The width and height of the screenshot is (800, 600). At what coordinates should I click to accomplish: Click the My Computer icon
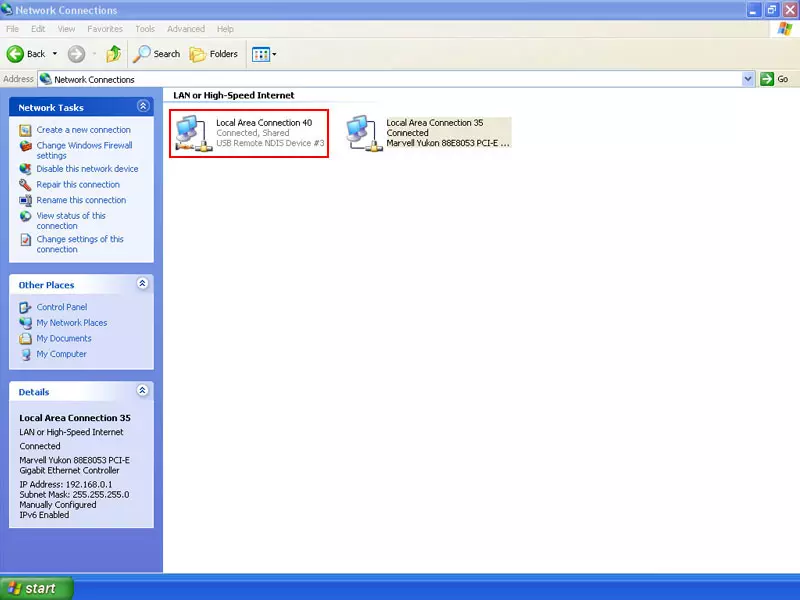tap(25, 355)
